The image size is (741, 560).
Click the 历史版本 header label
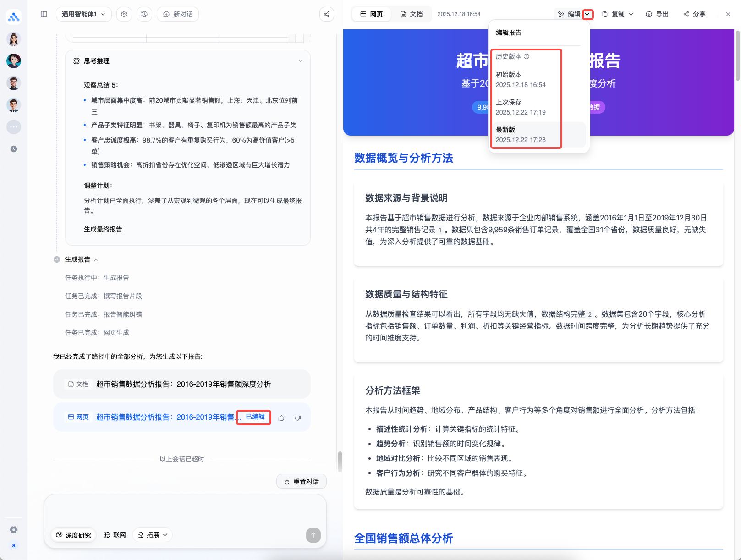(x=512, y=56)
